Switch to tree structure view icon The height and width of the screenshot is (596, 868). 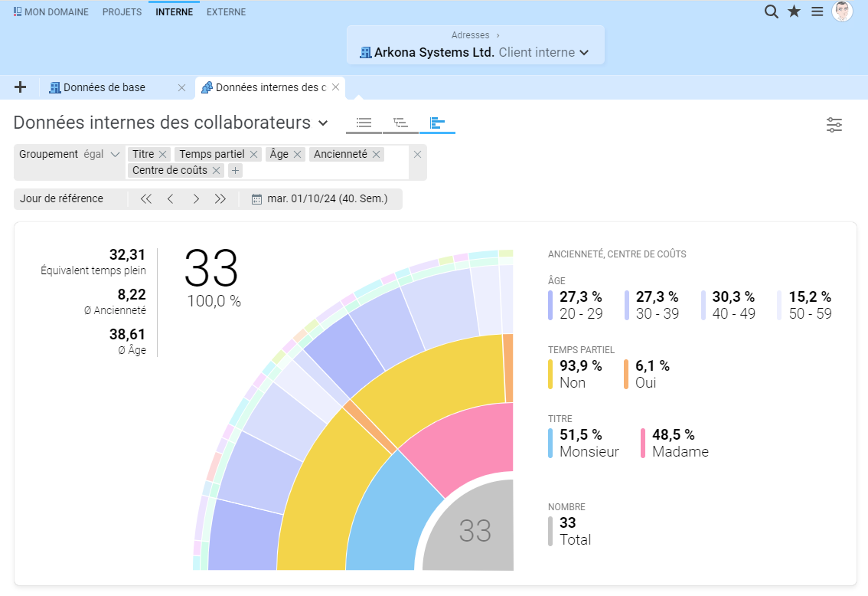(x=400, y=123)
